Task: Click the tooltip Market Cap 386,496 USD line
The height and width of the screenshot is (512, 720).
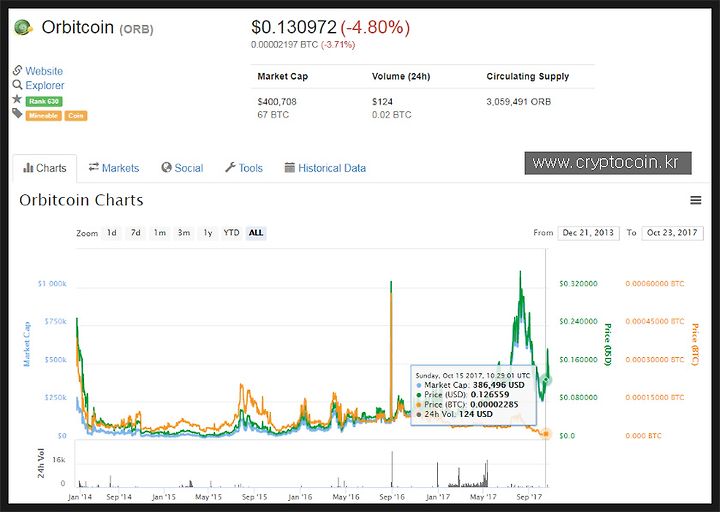Action: click(470, 385)
